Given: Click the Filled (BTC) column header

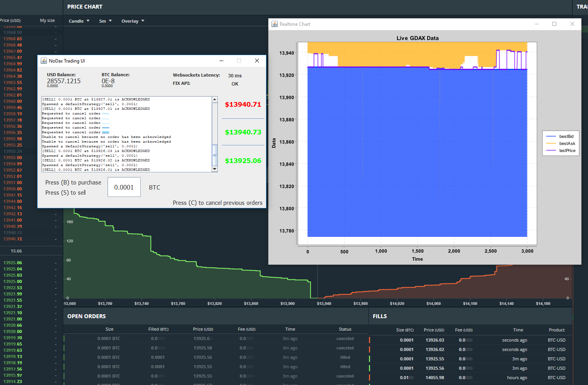Looking at the screenshot, I should tap(158, 329).
